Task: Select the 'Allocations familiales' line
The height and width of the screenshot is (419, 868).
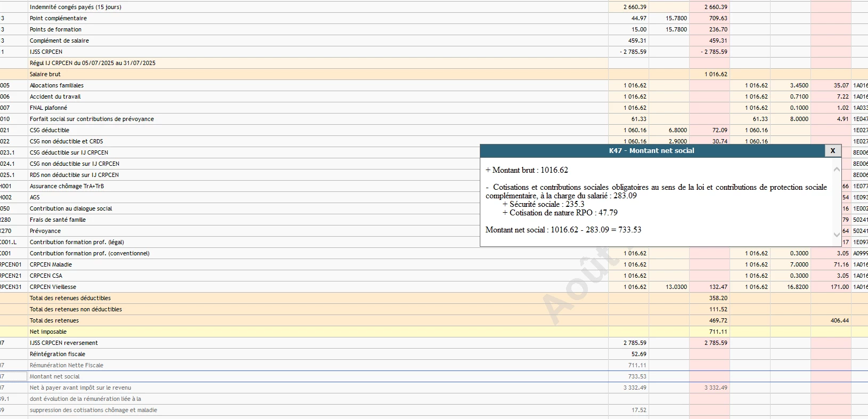Action: [56, 85]
